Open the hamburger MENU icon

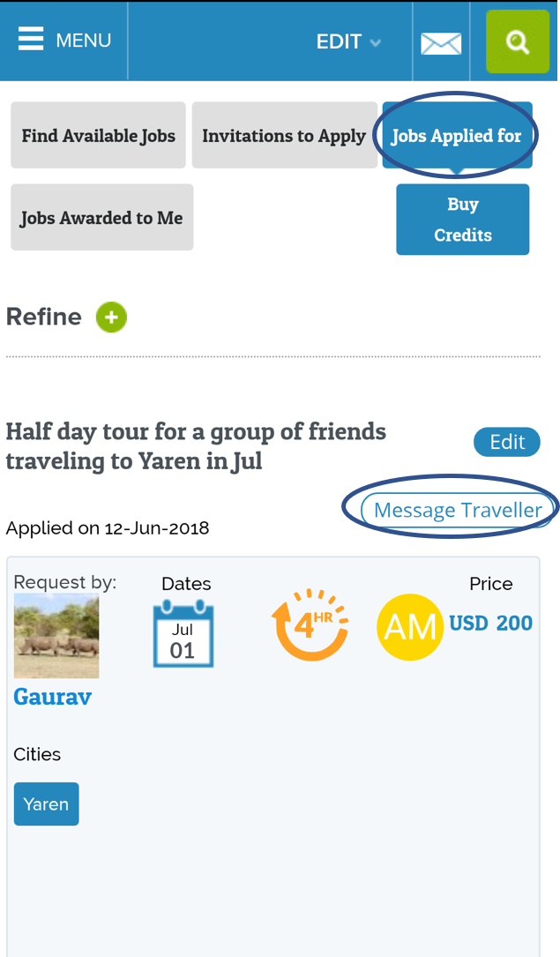(x=30, y=40)
